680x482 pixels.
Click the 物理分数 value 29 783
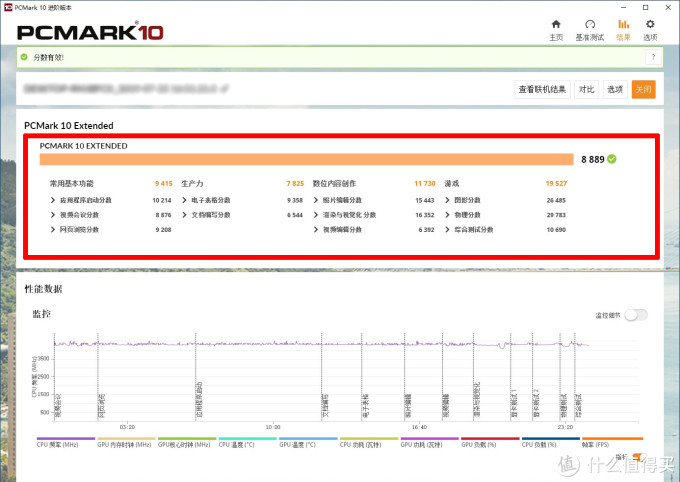pyautogui.click(x=556, y=215)
